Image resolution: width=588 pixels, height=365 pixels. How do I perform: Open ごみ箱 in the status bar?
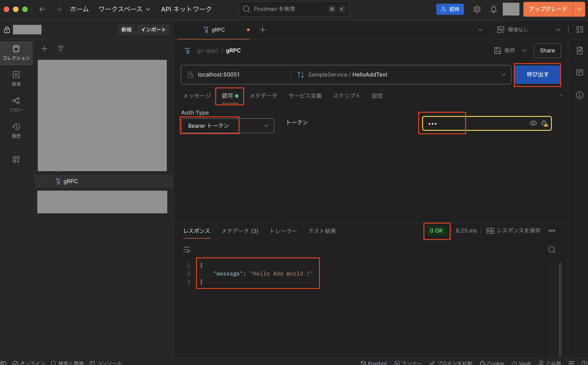(550, 363)
